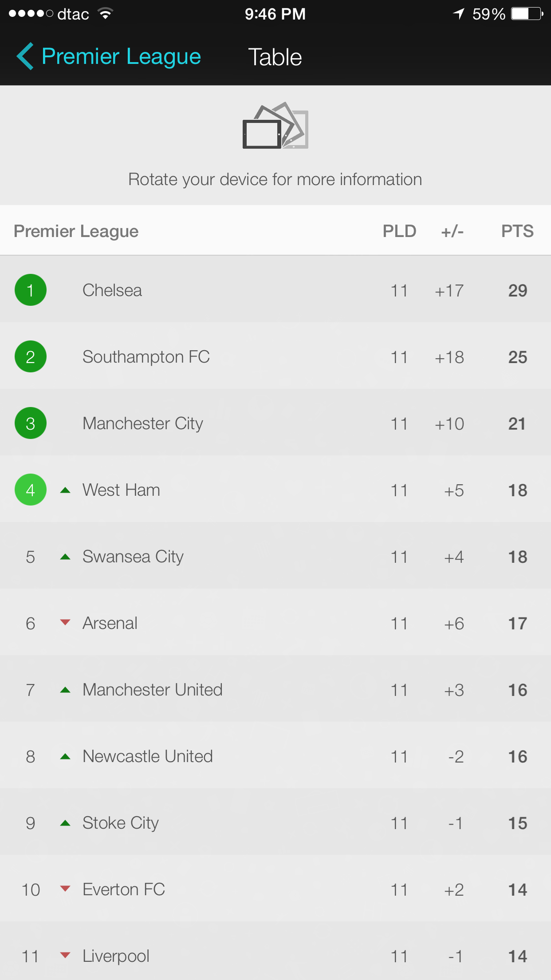
Task: Tap Chelsea's green position 1 badge
Action: (31, 290)
